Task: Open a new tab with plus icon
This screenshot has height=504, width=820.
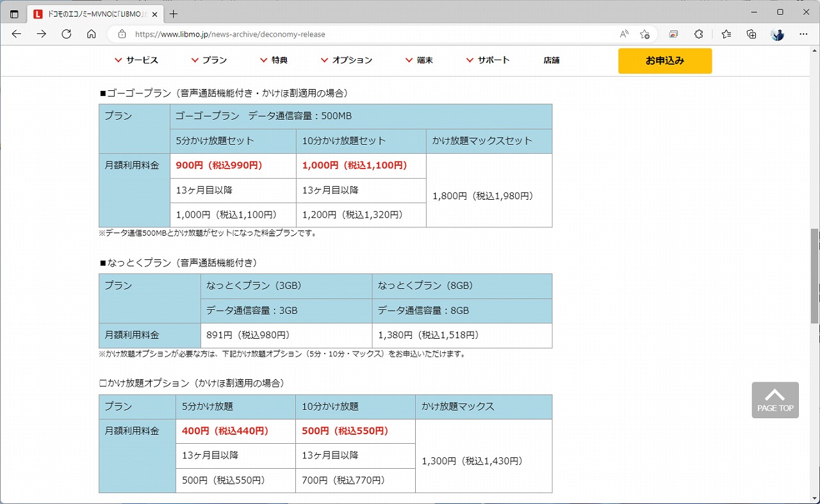Action: (x=173, y=13)
